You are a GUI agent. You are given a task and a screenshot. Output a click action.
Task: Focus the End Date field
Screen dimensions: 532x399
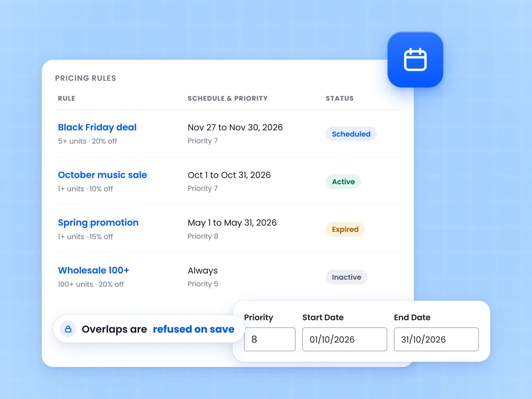coord(436,340)
